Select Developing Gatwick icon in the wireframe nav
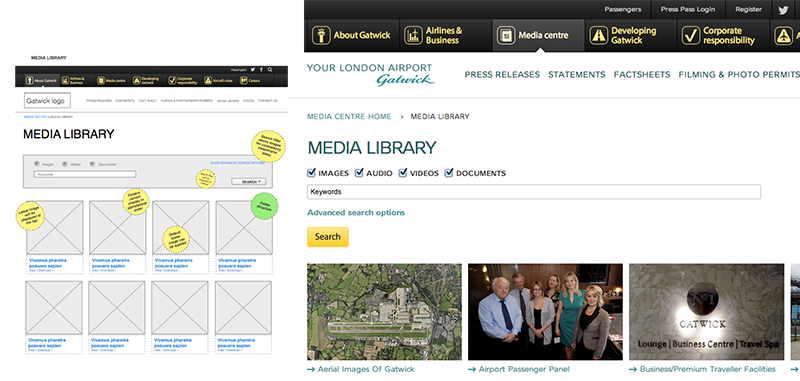Screen dimensions: 800x381 point(137,80)
